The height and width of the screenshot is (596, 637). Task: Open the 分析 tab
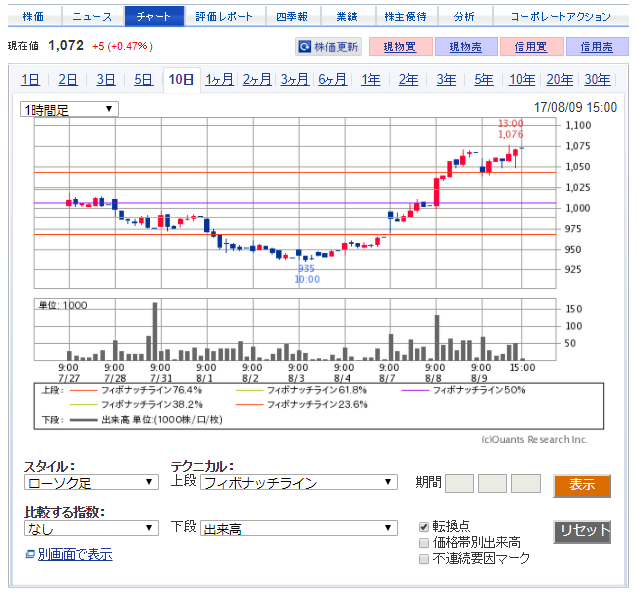click(464, 17)
